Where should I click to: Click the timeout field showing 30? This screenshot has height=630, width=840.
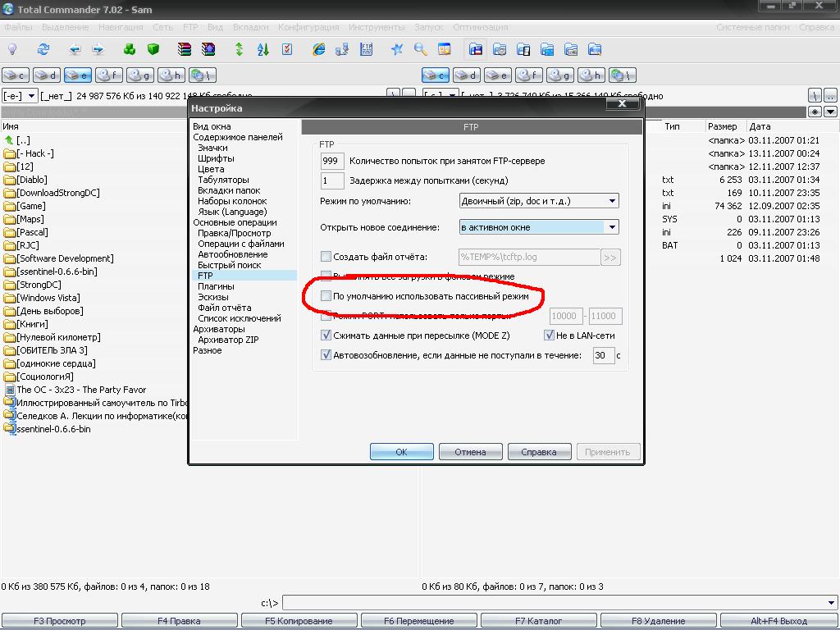click(x=604, y=355)
